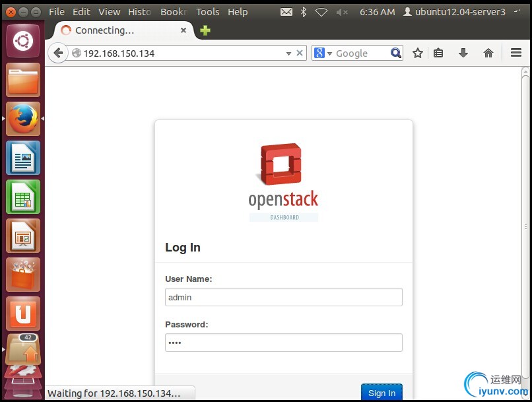Click the 'Log In' heading
The height and width of the screenshot is (402, 532).
[x=183, y=248]
